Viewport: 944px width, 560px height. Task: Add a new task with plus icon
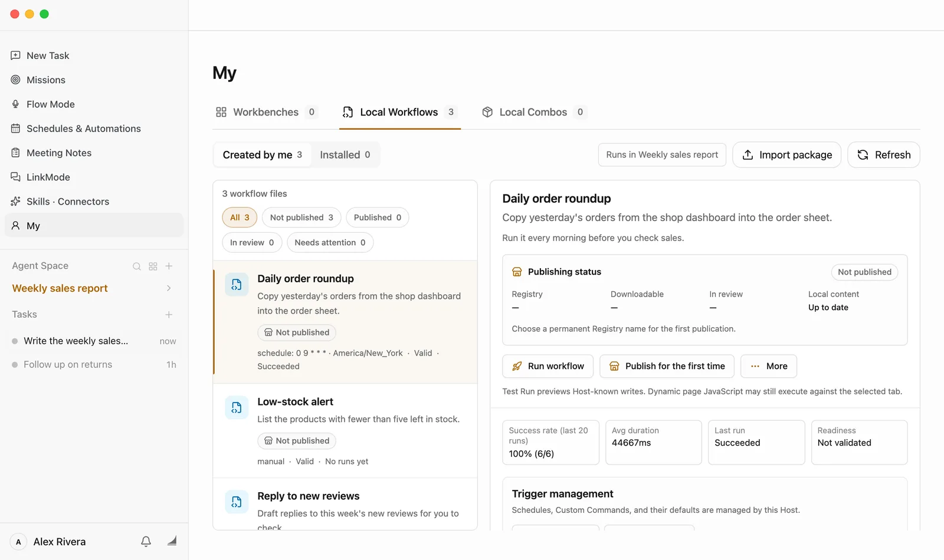(169, 315)
